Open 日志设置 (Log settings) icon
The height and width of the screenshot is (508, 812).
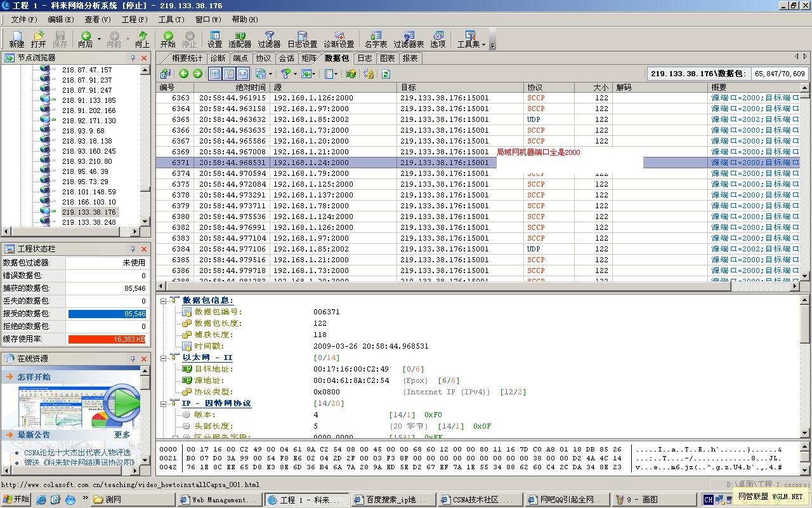[302, 38]
